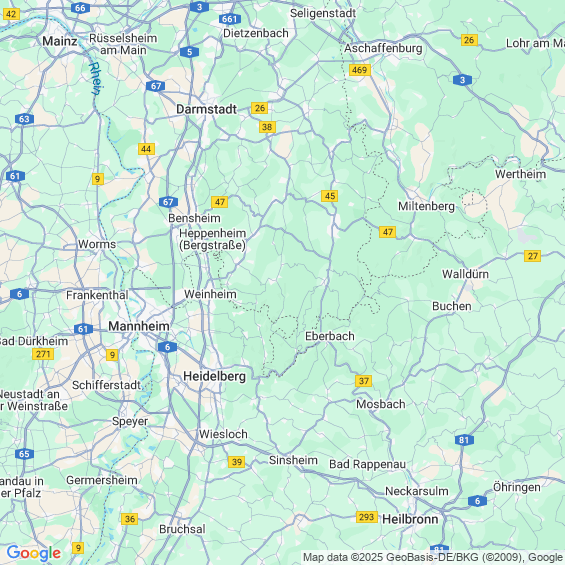Click the B37 road shield near Mosbach
Screen dimensions: 565x565
click(363, 381)
